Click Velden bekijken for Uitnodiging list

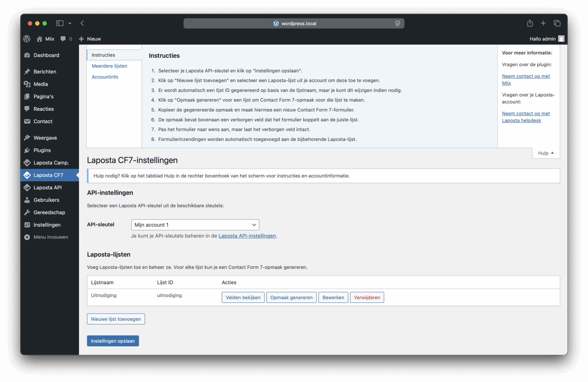[243, 297]
